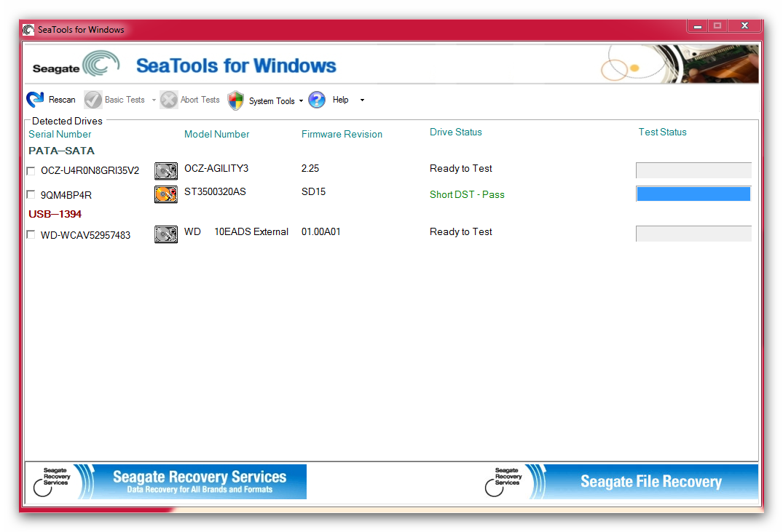Click the USB-1394 group heading
Viewport: 783px width, 532px height.
click(55, 214)
